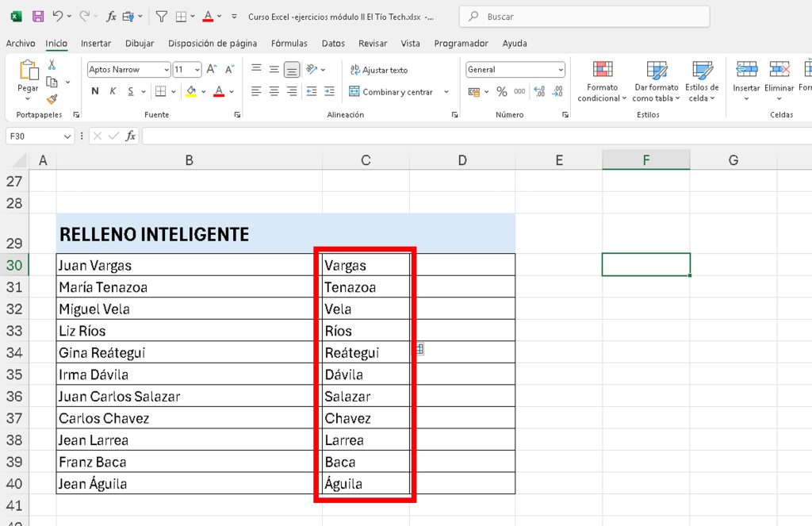Screen dimensions: 812x526
Task: Click the Buscar search box
Action: (584, 17)
